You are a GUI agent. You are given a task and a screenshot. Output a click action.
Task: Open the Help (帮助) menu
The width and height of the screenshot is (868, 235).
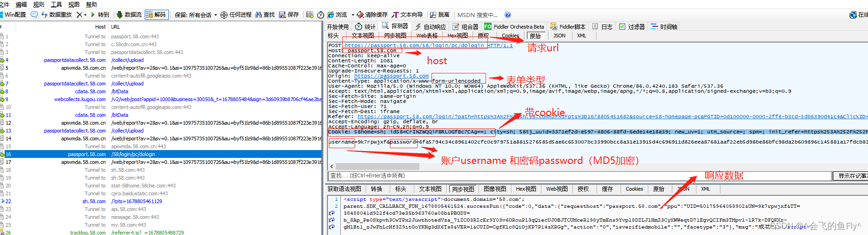(92, 4)
